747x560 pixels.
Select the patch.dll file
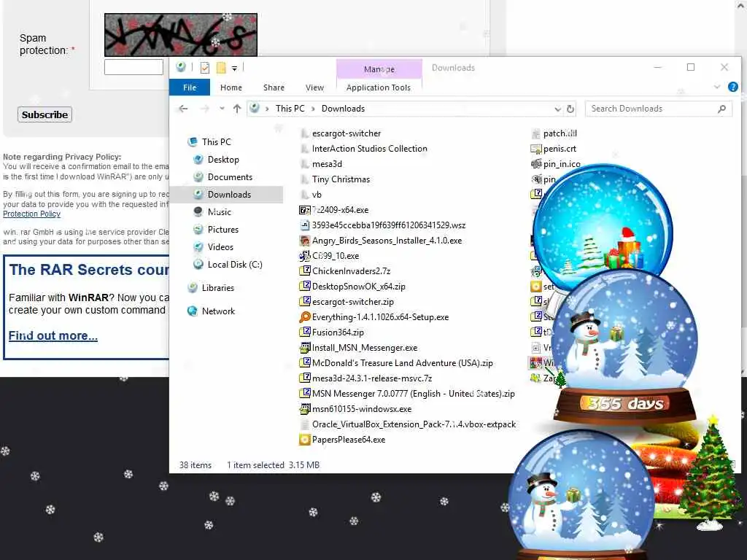pos(554,133)
